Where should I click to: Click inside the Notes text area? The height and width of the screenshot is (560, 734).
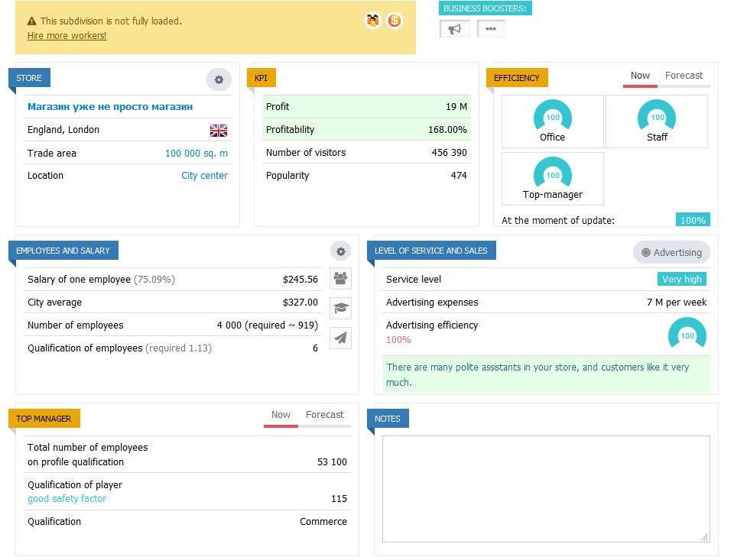pos(544,487)
